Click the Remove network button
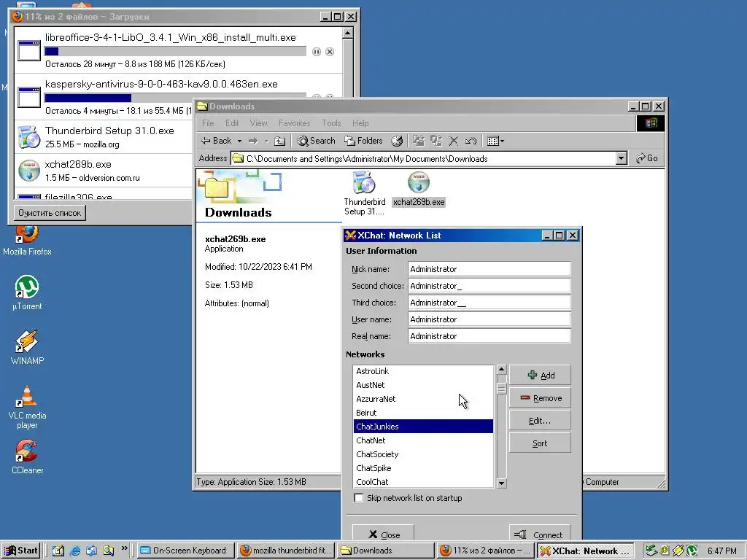 [540, 398]
